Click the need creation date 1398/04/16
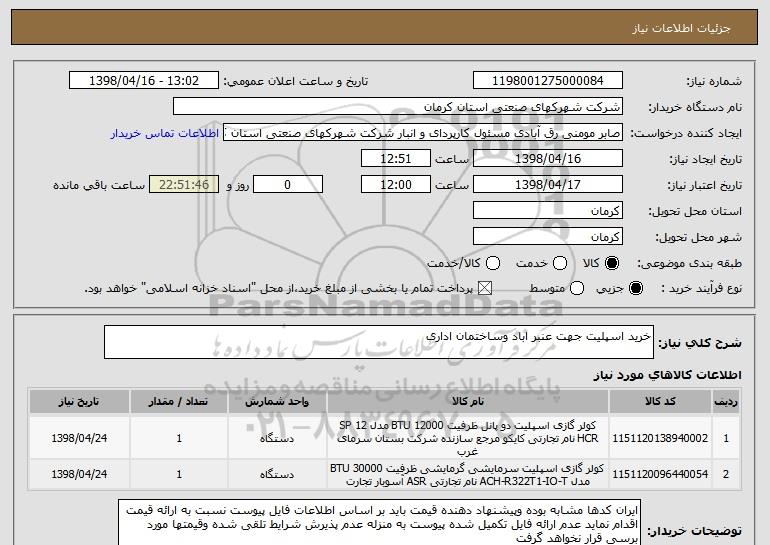The width and height of the screenshot is (770, 545). 548,159
